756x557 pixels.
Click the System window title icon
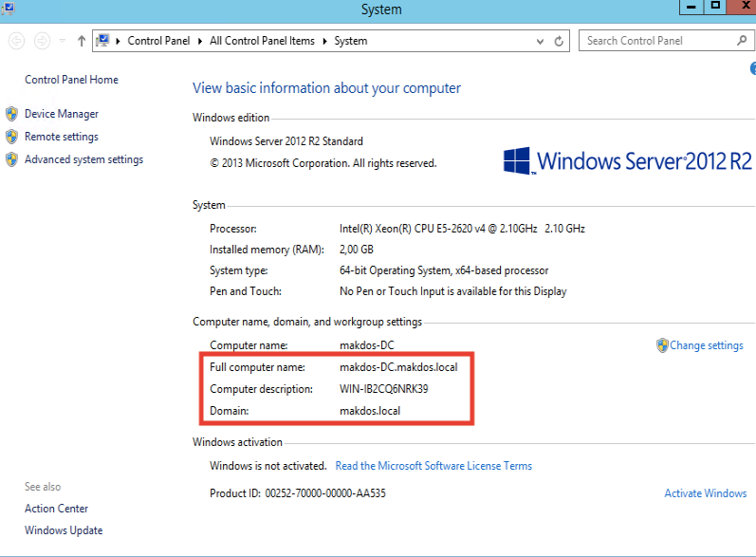click(8, 9)
